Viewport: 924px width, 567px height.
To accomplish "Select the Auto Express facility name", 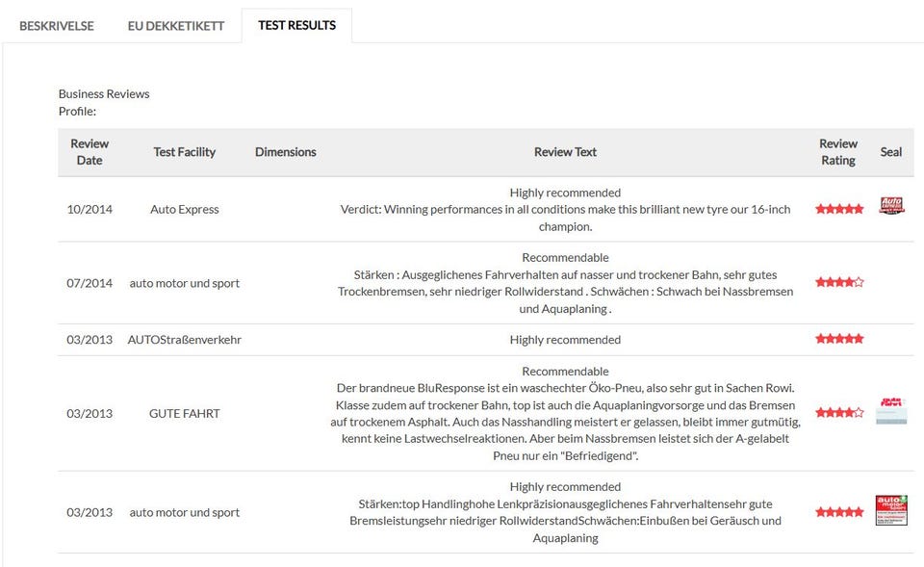I will [x=185, y=209].
